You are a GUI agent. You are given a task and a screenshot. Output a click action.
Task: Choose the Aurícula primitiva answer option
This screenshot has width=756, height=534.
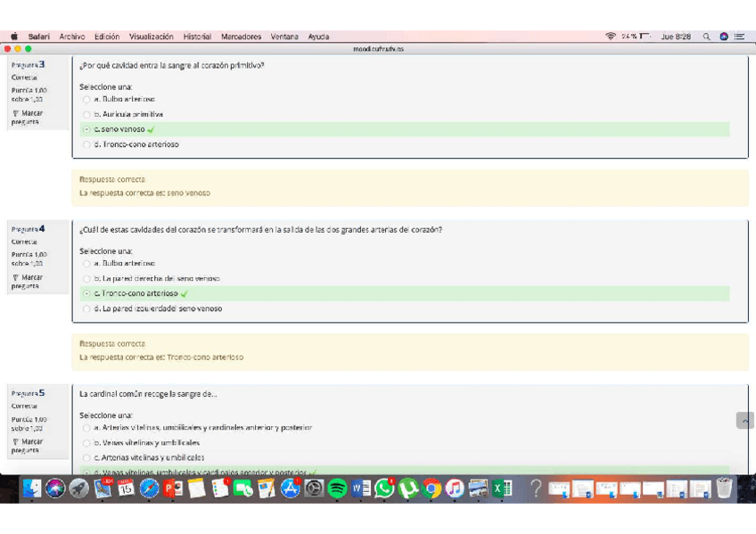[x=86, y=115]
